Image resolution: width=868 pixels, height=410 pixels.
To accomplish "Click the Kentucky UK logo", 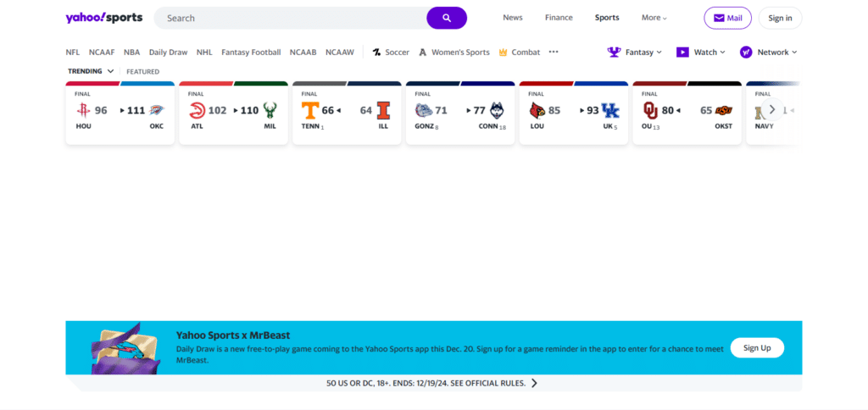I will point(610,111).
